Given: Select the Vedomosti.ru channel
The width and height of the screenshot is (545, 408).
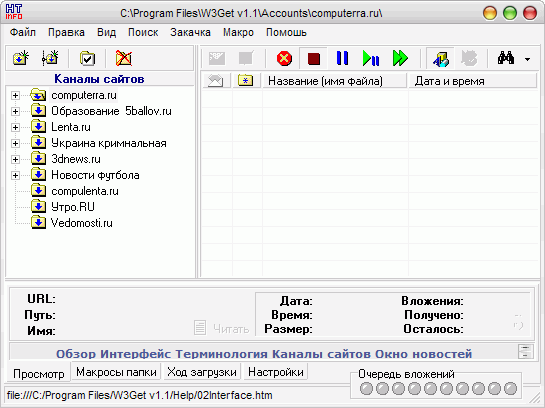Looking at the screenshot, I should pyautogui.click(x=82, y=223).
